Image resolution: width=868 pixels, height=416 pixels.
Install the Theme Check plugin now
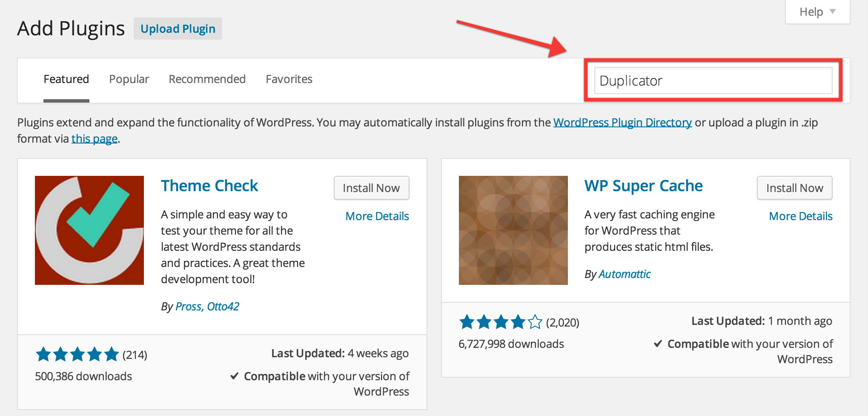click(372, 188)
